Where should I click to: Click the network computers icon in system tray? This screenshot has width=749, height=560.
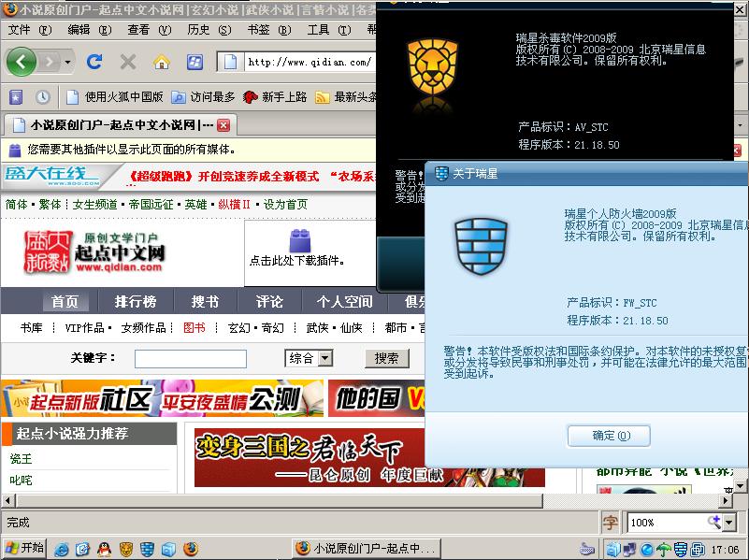pyautogui.click(x=629, y=550)
